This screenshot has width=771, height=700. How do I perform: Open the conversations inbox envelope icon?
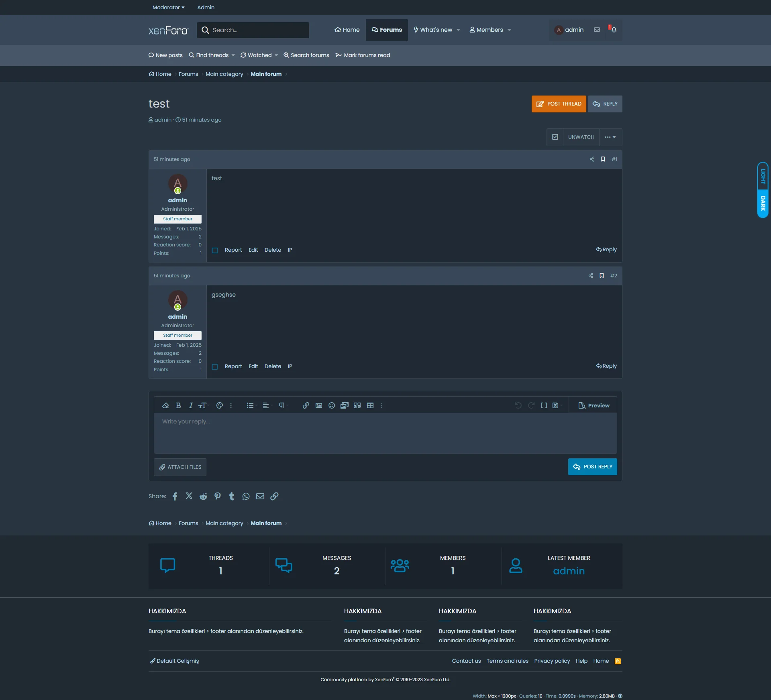point(597,30)
